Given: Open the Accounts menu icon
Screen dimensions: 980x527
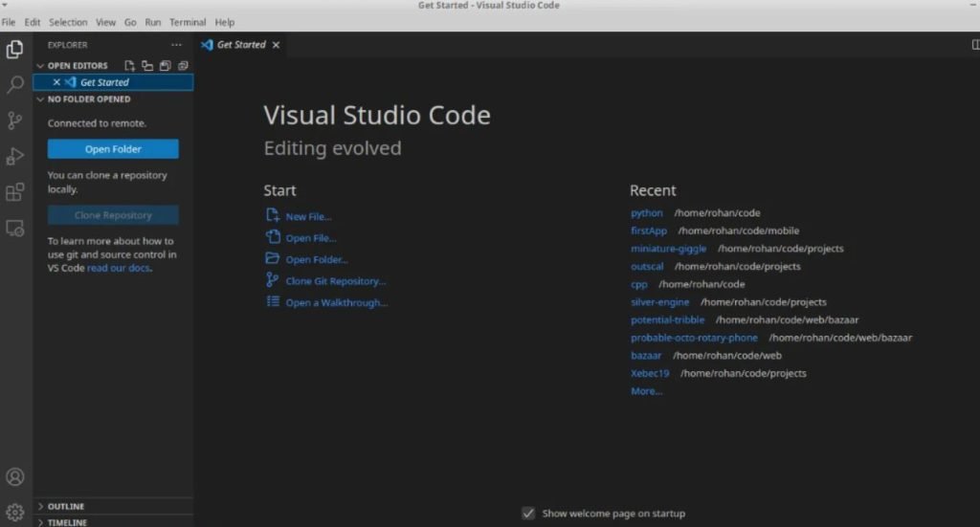Looking at the screenshot, I should [x=15, y=477].
